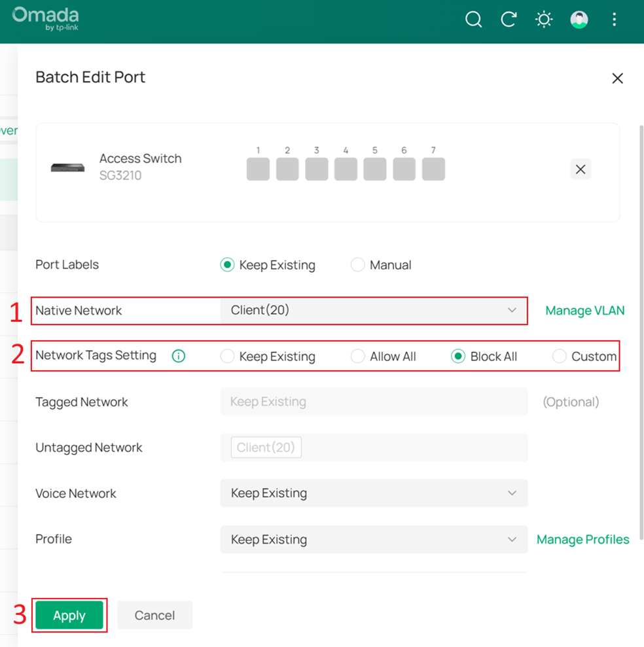Open the Native Network dropdown
The width and height of the screenshot is (644, 647).
click(373, 310)
